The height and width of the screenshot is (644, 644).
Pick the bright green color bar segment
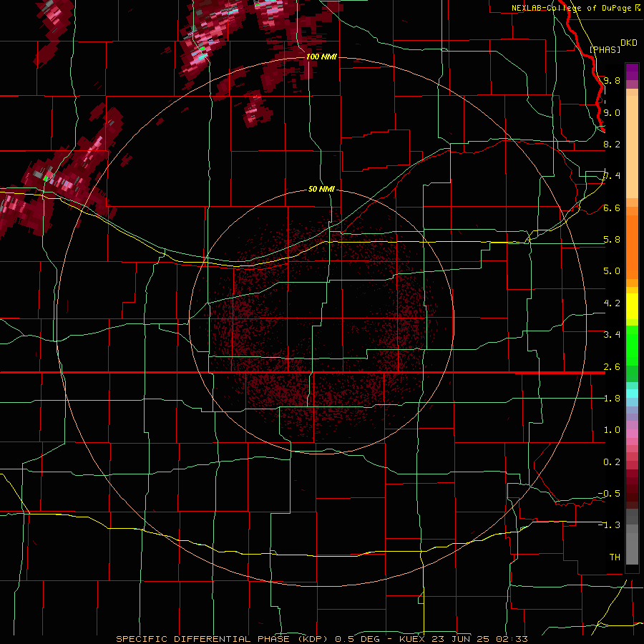click(632, 344)
